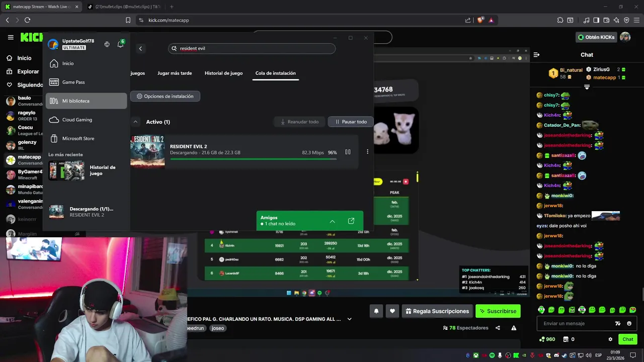The image size is (644, 362).
Task: Open Microsoft Store in Xbox sidebar
Action: click(x=86, y=138)
